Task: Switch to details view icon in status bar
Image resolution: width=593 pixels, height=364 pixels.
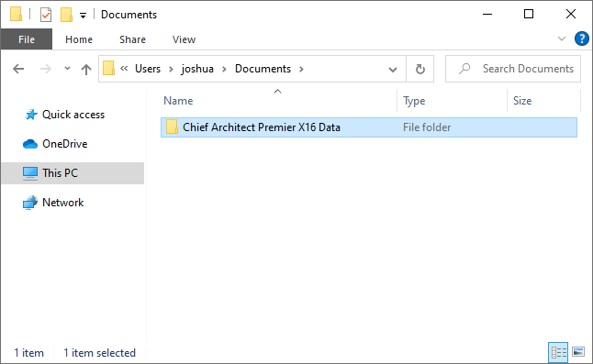Action: point(558,353)
